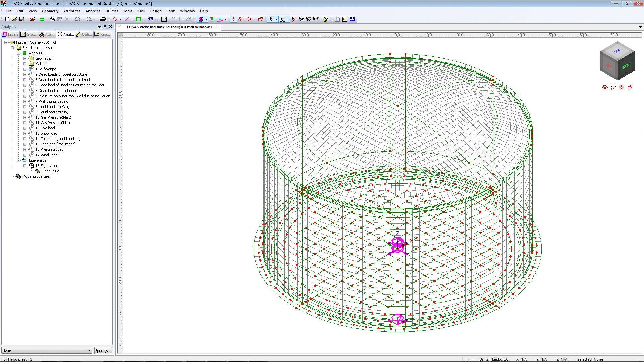The image size is (644, 362).
Task: Select 16:PrestressLoad in the tree
Action: [x=49, y=149]
